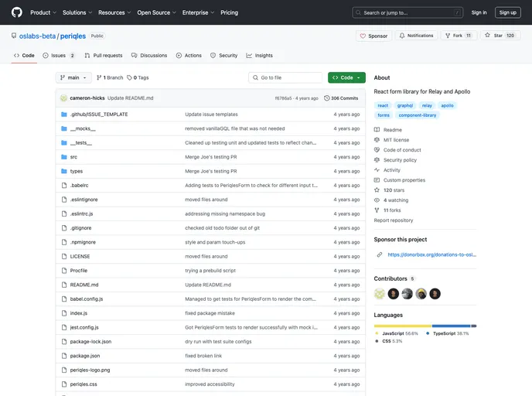Open commit message "fixed broken link"

(203, 356)
